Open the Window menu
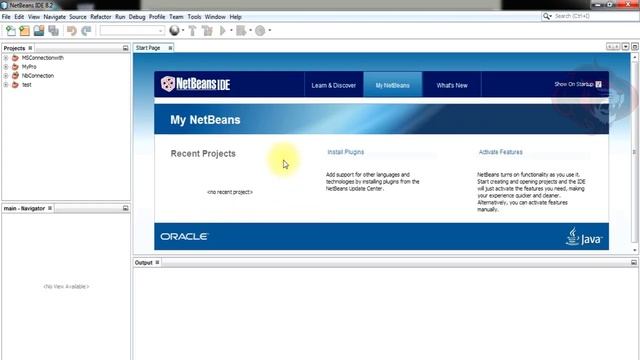 point(215,17)
